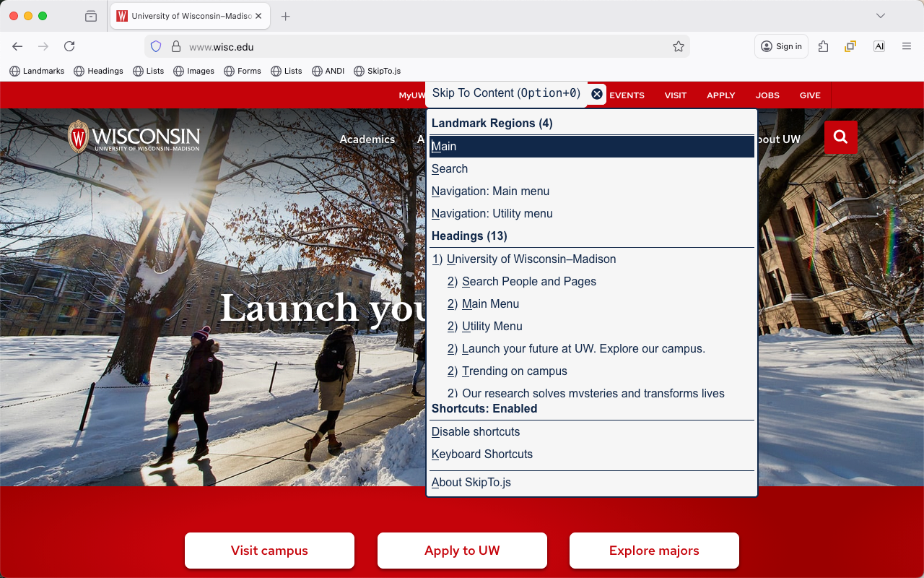Select Main landmark region
The height and width of the screenshot is (578, 924).
[444, 147]
